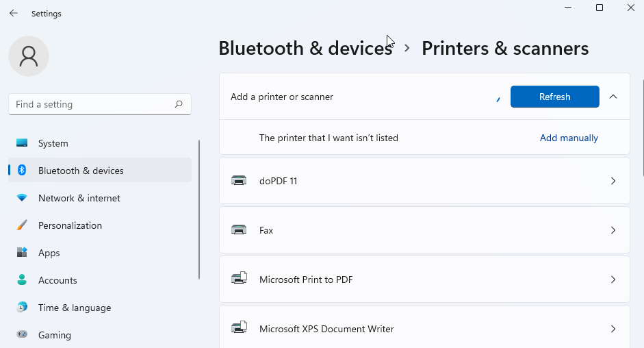
Task: Click the search magnifier icon
Action: tap(178, 104)
